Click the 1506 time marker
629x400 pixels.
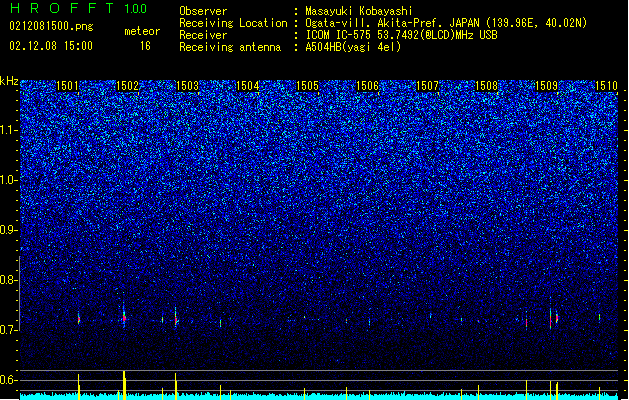(x=367, y=86)
